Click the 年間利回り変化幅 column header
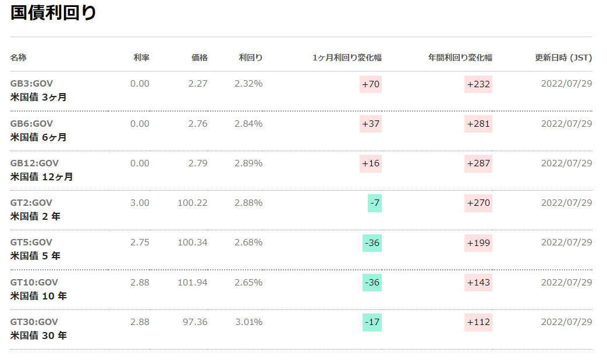 point(460,58)
